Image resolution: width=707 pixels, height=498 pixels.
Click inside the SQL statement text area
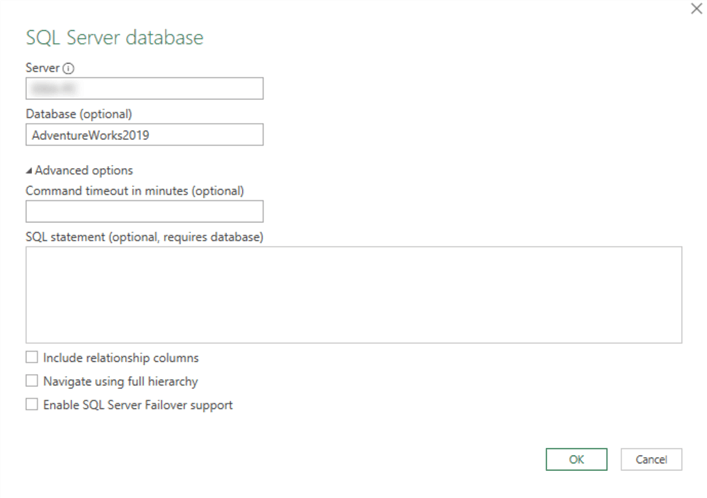(x=353, y=295)
